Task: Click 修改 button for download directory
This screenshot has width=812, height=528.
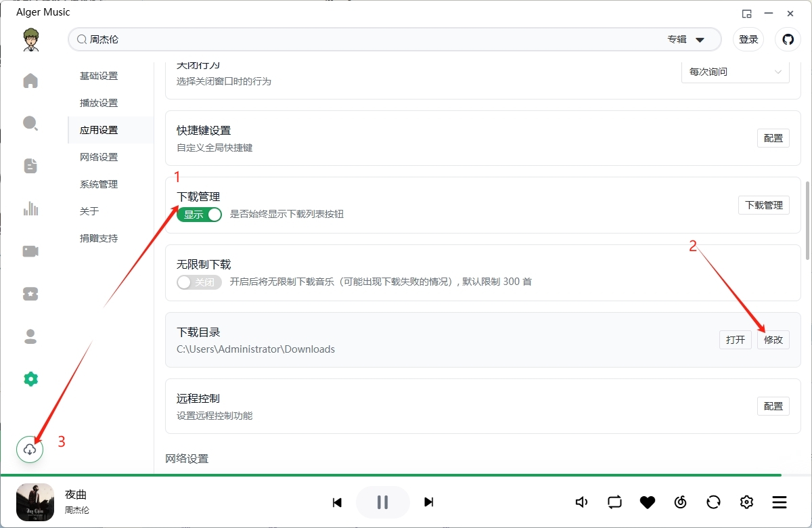Action: click(x=773, y=340)
